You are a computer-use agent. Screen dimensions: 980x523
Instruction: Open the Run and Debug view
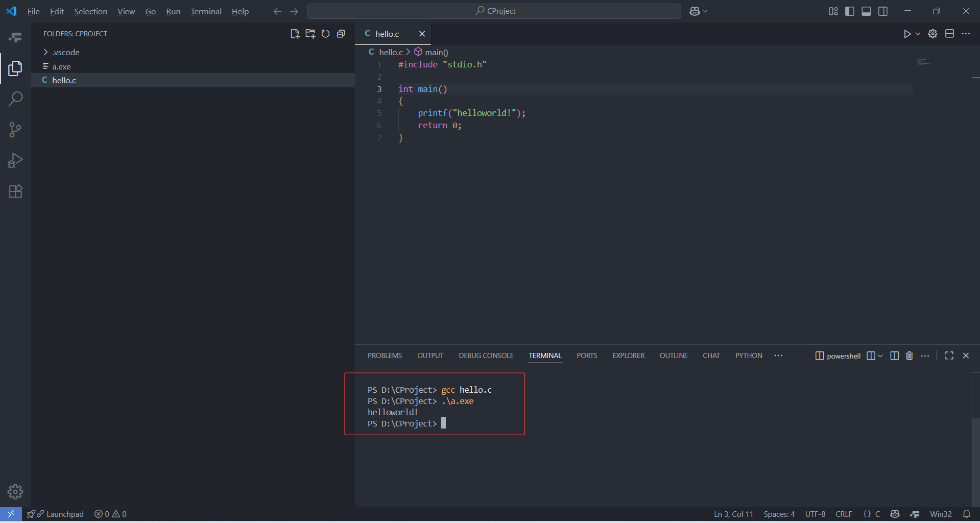click(15, 160)
